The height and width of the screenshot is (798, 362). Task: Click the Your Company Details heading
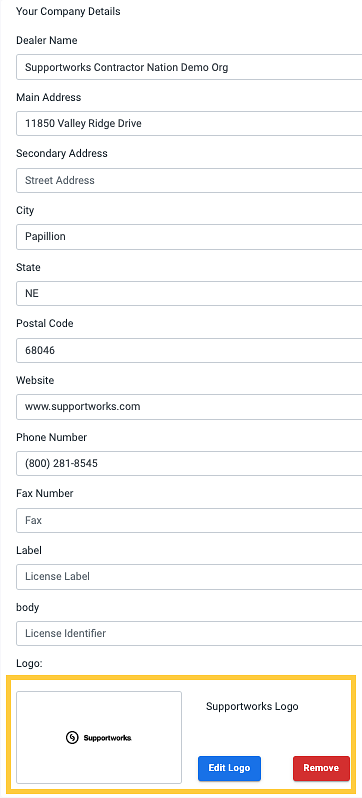[68, 11]
